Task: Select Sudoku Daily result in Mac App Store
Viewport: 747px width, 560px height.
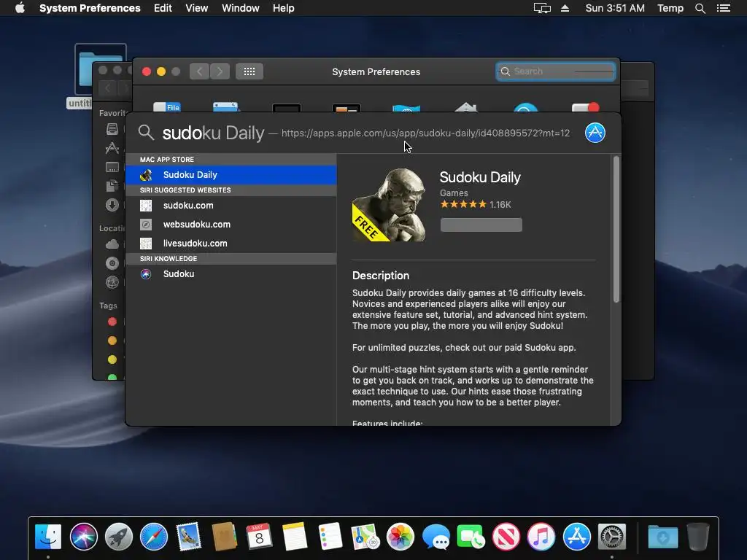Action: [x=231, y=175]
